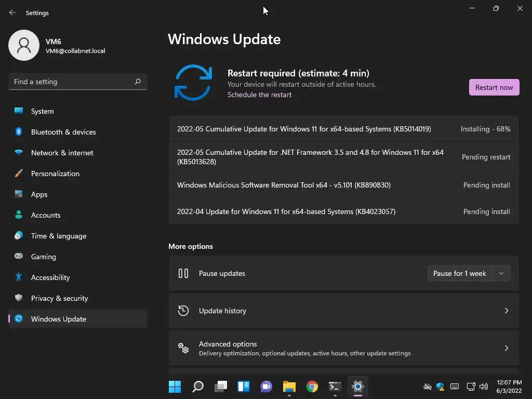
Task: Click the VM6@collabnet.local account name
Action: tap(75, 50)
